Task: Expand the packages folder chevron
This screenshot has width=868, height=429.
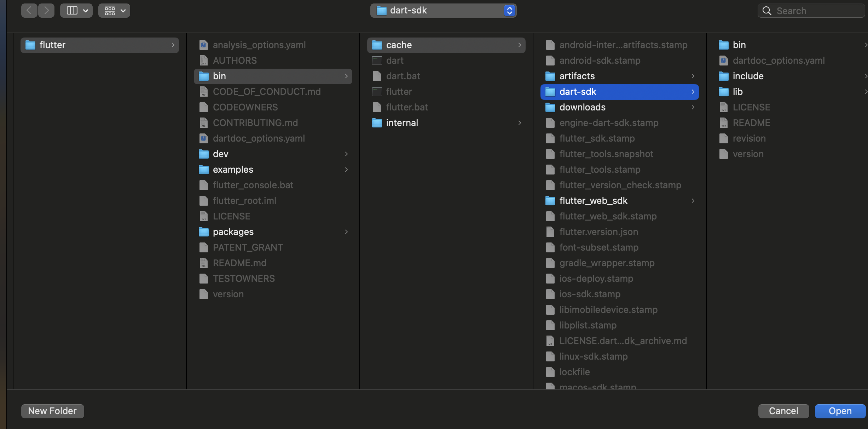Action: [x=346, y=232]
